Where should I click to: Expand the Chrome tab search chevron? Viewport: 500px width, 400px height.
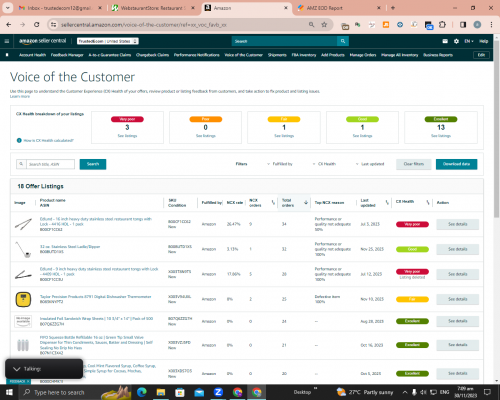coord(7,8)
